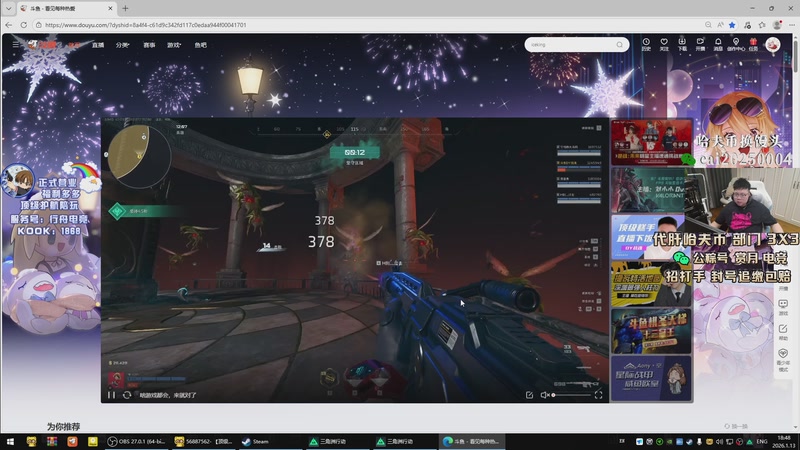
Task: Pause the live video player
Action: pyautogui.click(x=111, y=395)
